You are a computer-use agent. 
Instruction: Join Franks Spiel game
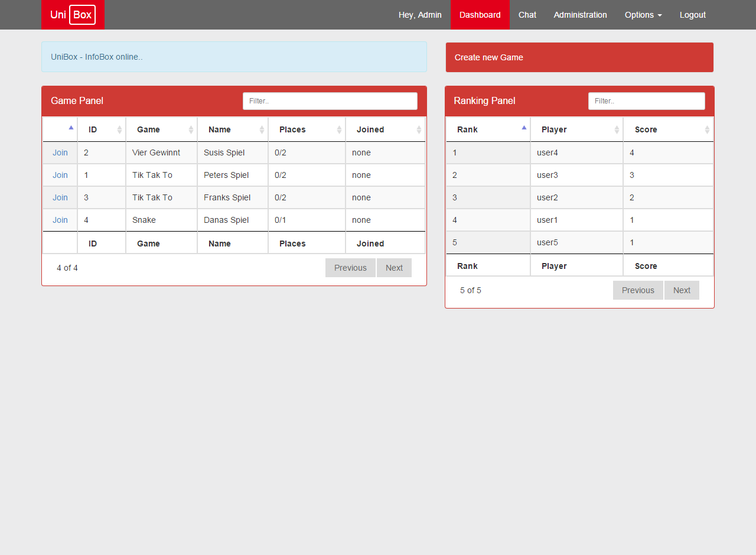pos(60,197)
